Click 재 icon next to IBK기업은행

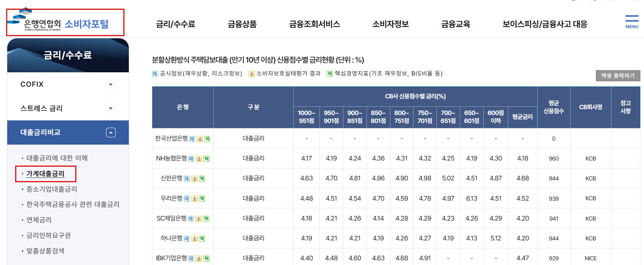coord(191,258)
